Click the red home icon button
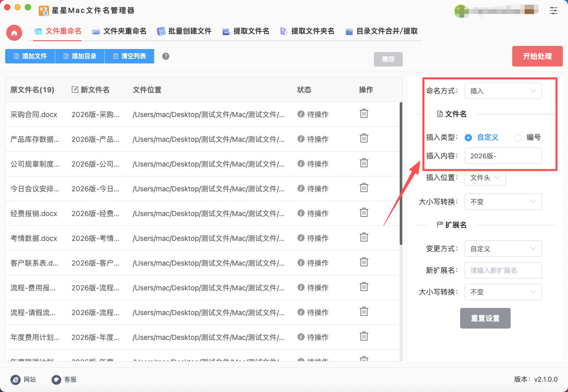 tap(14, 32)
